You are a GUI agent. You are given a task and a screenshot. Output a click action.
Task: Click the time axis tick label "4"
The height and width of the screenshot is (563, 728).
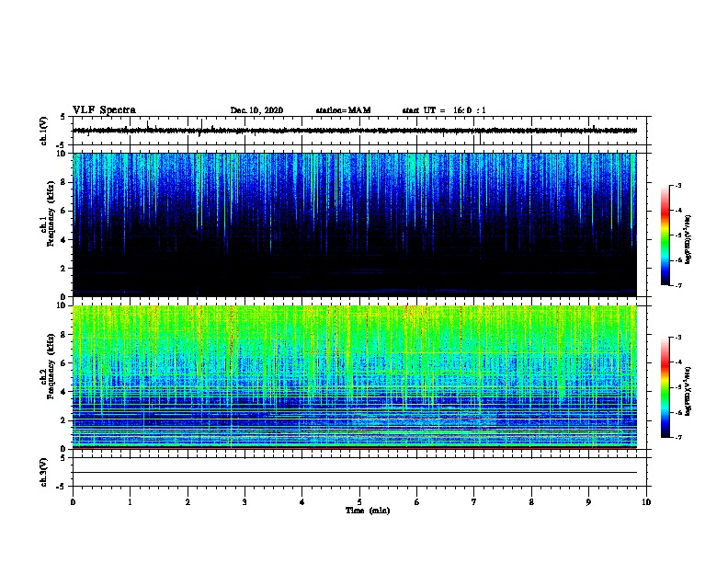coord(302,502)
